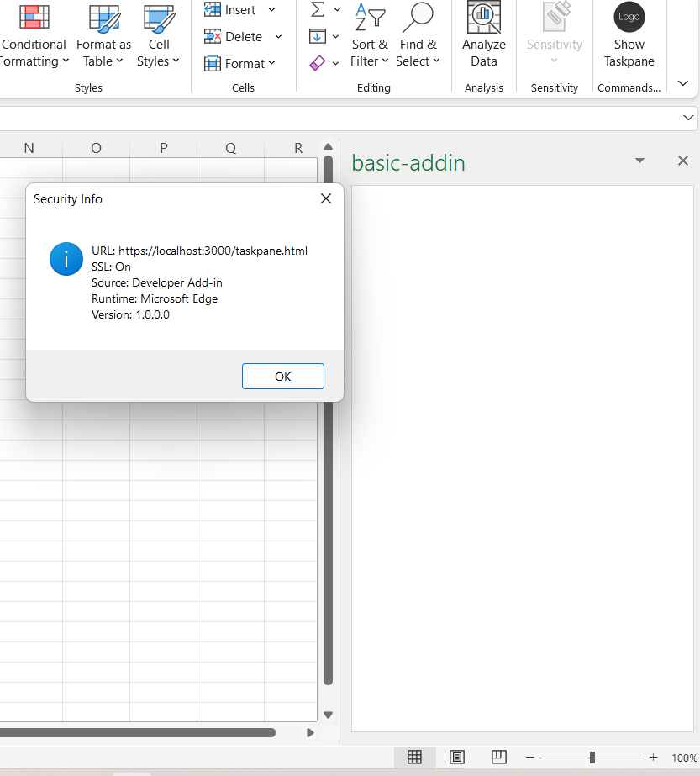The width and height of the screenshot is (700, 776).
Task: Open Sort & Filter
Action: [370, 38]
